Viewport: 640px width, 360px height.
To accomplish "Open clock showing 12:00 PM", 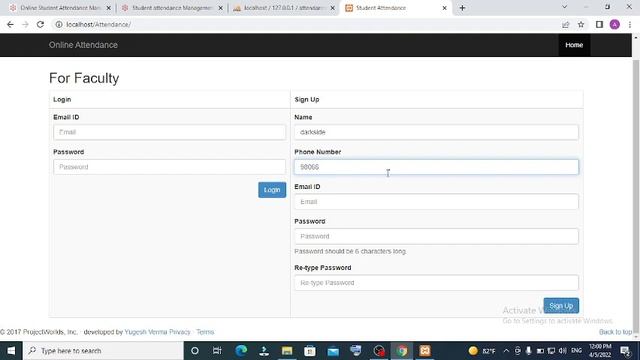I will [600, 351].
